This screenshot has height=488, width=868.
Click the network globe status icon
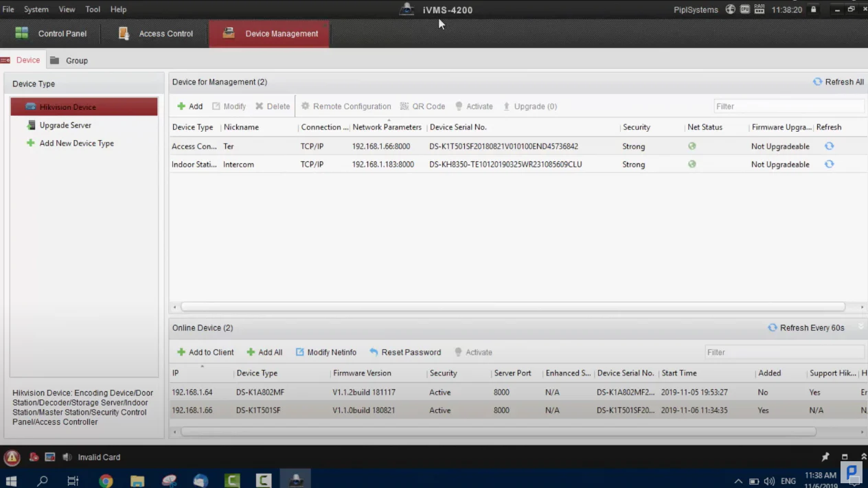coord(730,10)
